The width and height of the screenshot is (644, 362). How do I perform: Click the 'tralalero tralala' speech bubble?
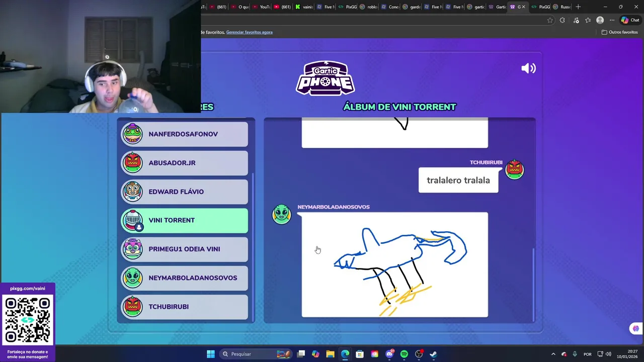(x=458, y=180)
